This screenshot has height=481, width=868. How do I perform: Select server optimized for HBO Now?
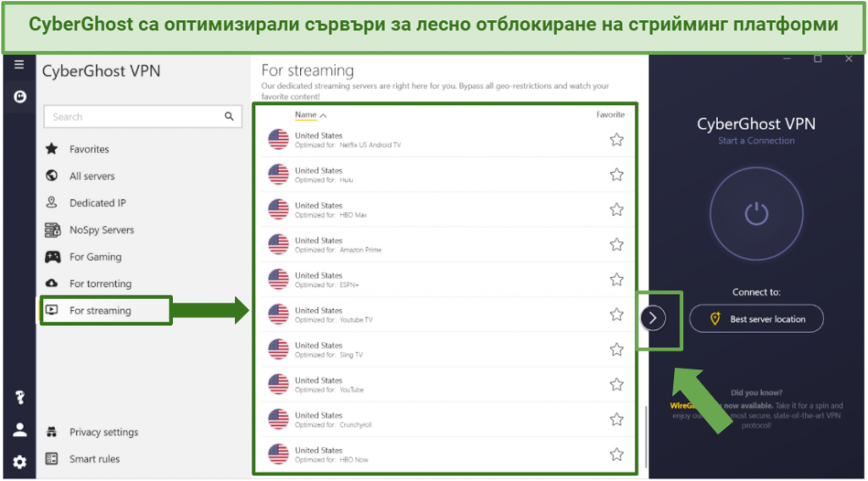448,455
